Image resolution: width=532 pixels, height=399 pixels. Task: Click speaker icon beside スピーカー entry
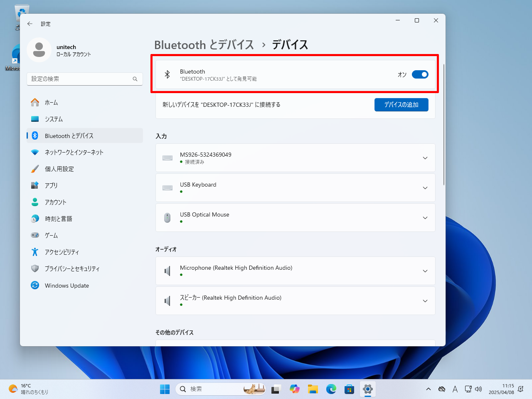(x=167, y=301)
